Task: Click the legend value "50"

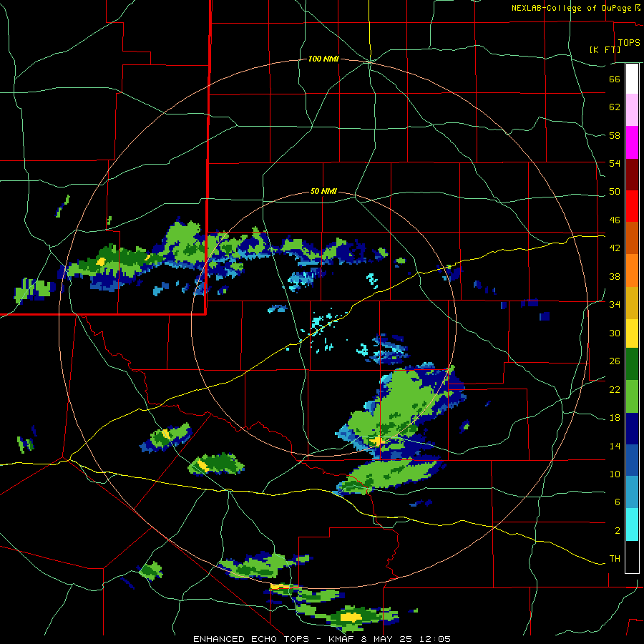Action: [x=615, y=191]
